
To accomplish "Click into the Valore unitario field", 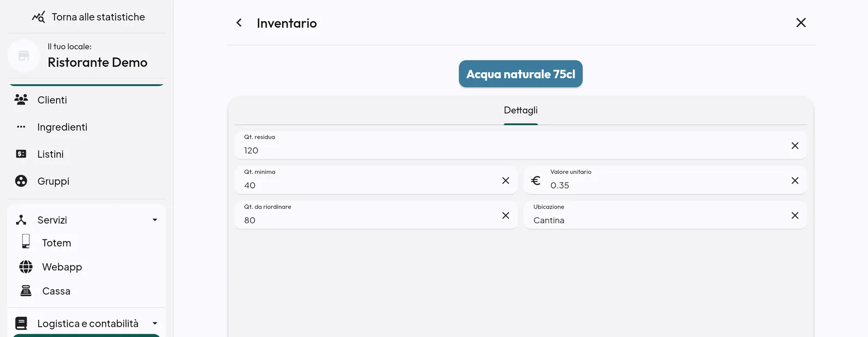I will [x=665, y=180].
